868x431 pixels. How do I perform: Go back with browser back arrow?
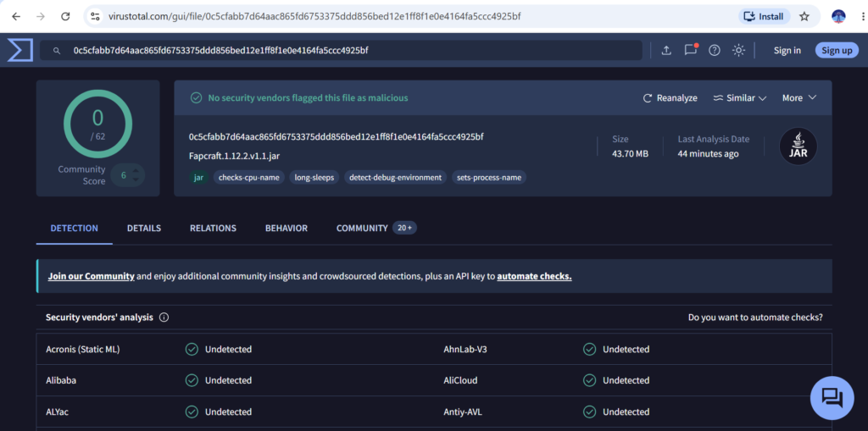click(16, 17)
